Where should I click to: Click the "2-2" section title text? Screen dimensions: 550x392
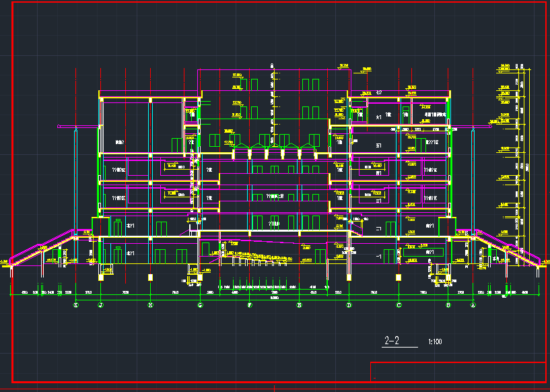[392, 341]
